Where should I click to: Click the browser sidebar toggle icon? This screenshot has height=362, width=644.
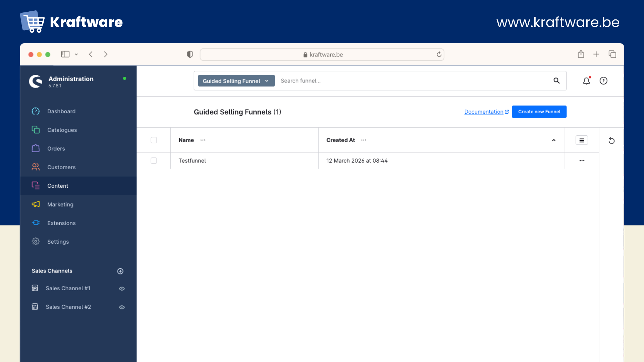[x=65, y=54]
